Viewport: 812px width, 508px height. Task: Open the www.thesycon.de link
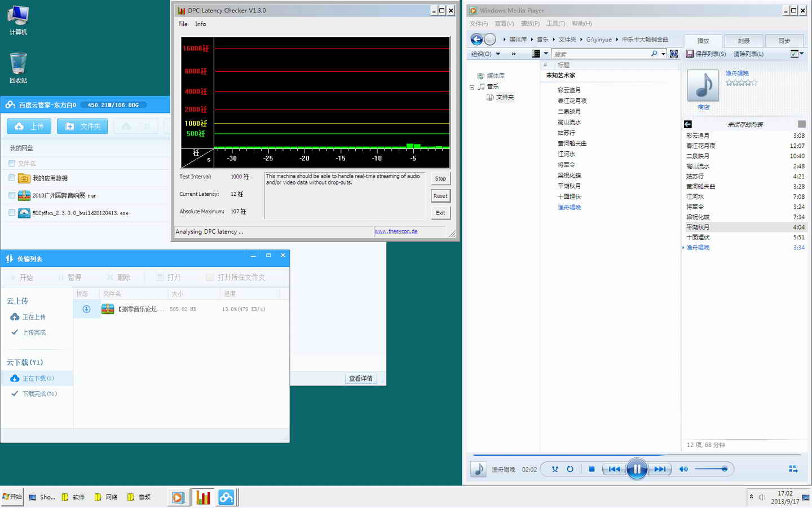(x=396, y=231)
